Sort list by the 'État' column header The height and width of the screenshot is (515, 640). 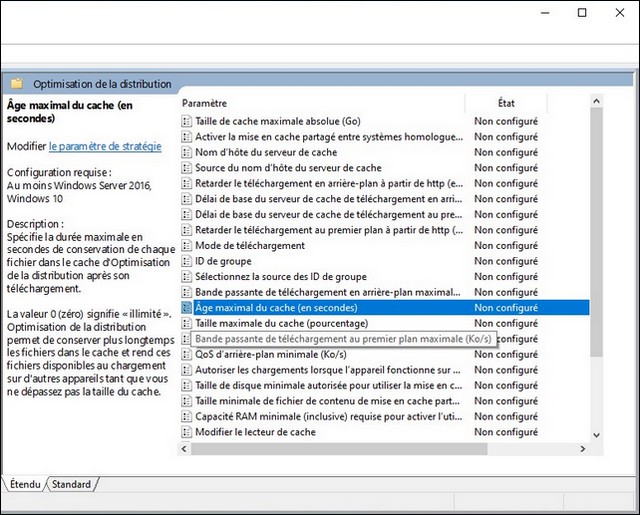click(506, 103)
